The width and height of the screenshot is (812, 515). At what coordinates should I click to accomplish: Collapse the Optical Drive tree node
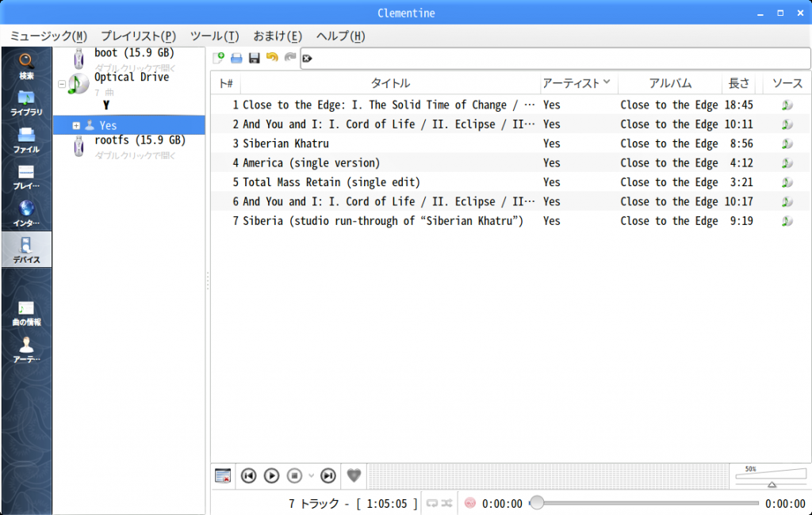pyautogui.click(x=62, y=84)
